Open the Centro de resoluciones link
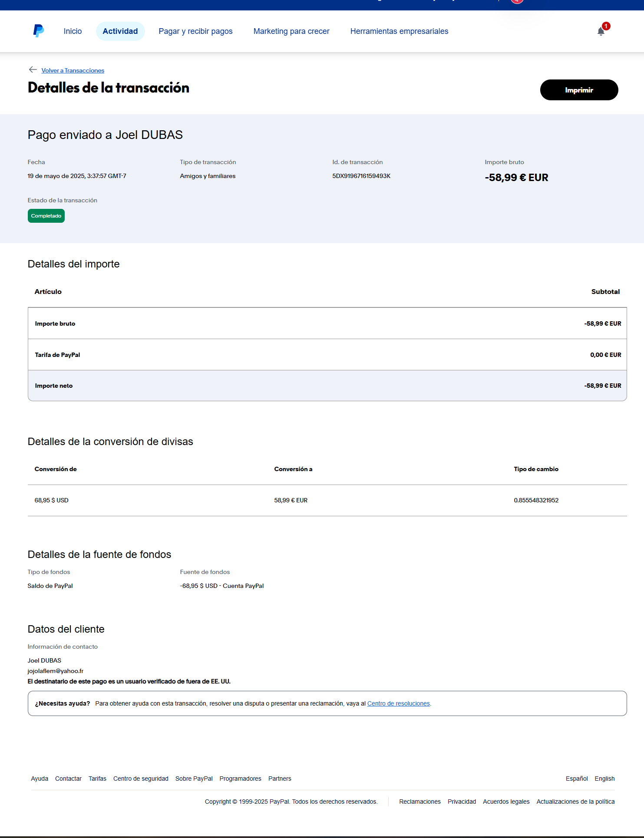Screen dimensions: 644x838 [x=398, y=703]
